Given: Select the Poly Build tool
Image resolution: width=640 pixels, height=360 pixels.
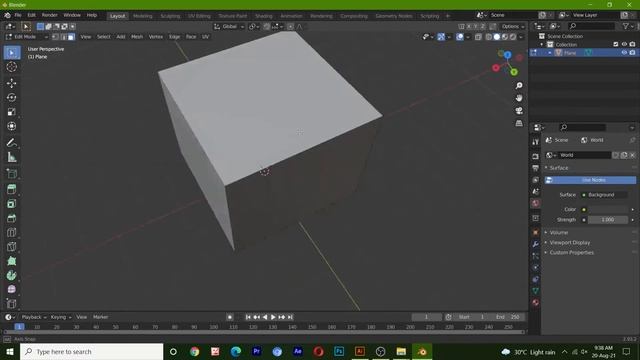Looking at the screenshot, I should click(x=12, y=261).
